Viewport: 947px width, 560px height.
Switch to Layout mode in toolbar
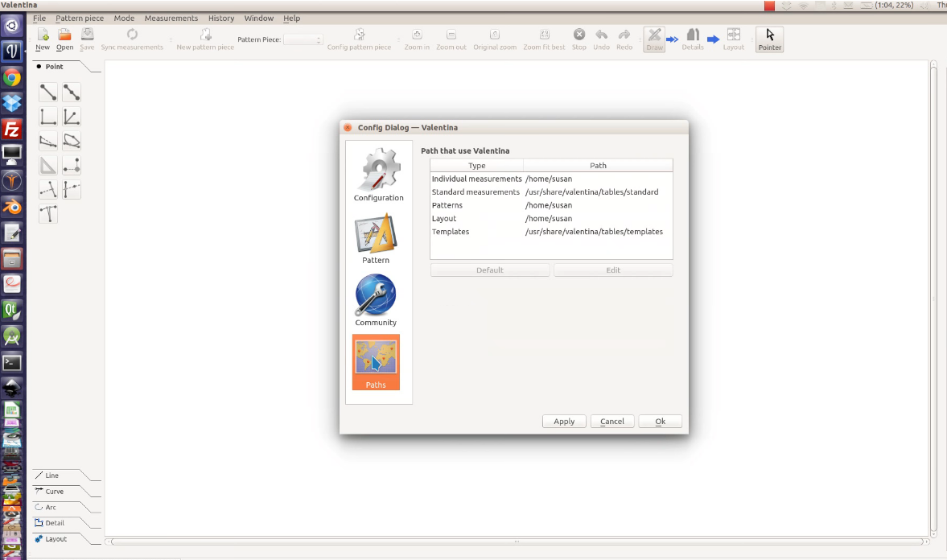click(x=734, y=39)
